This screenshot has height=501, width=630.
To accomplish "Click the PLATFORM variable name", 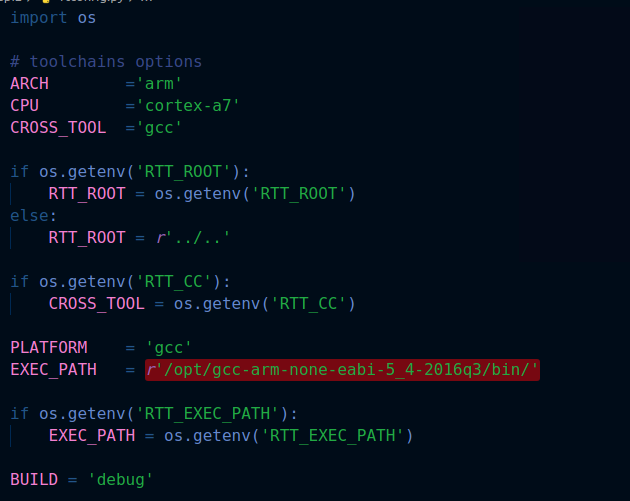I will pos(49,347).
